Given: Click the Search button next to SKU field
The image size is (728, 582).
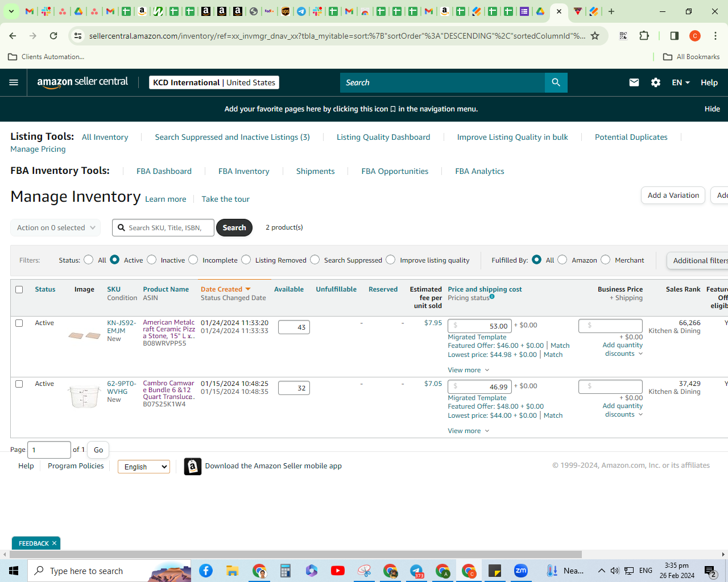Looking at the screenshot, I should [234, 227].
